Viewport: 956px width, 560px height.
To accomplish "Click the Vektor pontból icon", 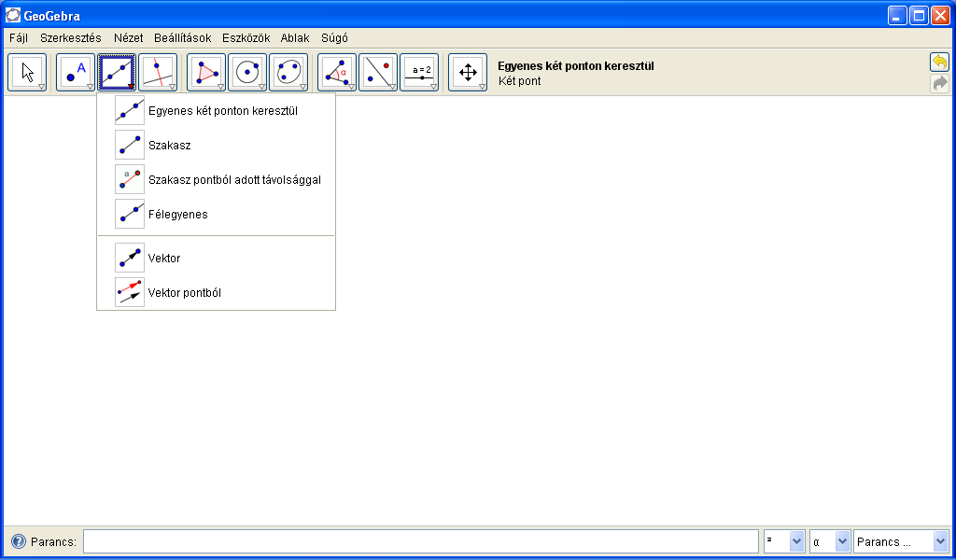I will tap(130, 292).
